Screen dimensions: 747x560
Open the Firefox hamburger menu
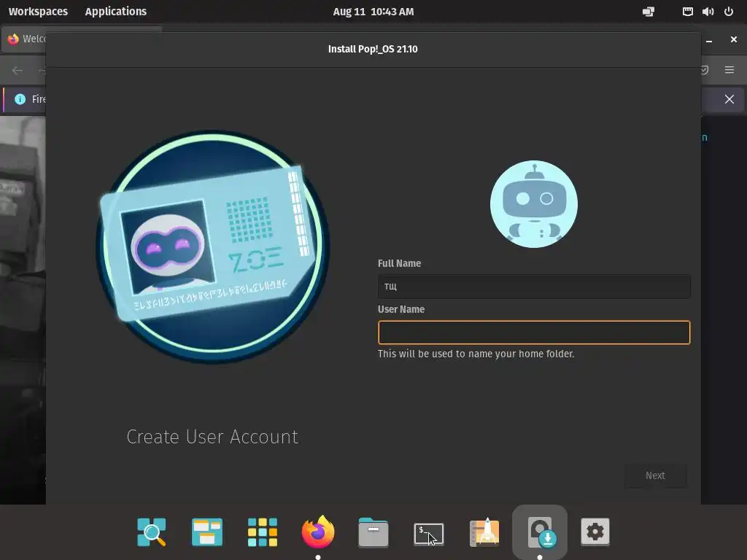point(729,70)
